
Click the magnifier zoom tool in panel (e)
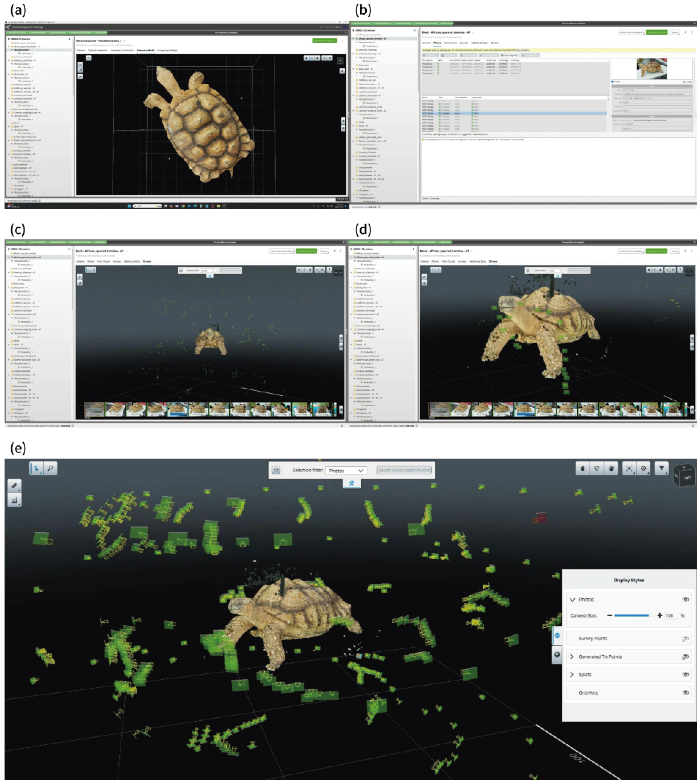coord(50,469)
